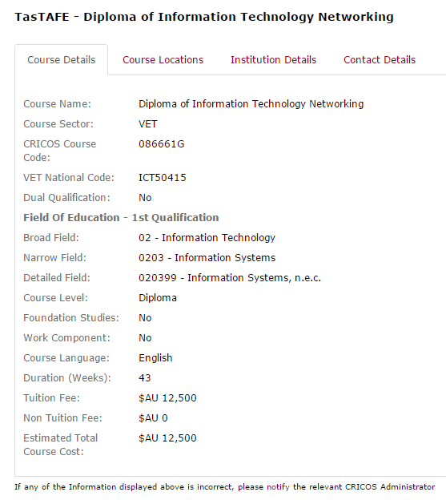The width and height of the screenshot is (446, 504).
Task: Click the 'Non Tuition Fee:' label
Action: pyautogui.click(x=62, y=418)
